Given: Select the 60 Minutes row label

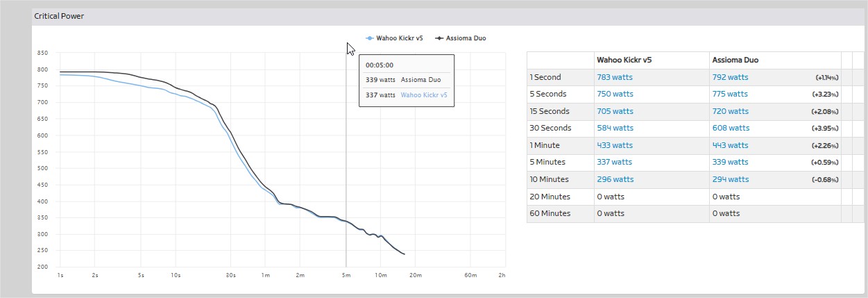Looking at the screenshot, I should coord(550,213).
